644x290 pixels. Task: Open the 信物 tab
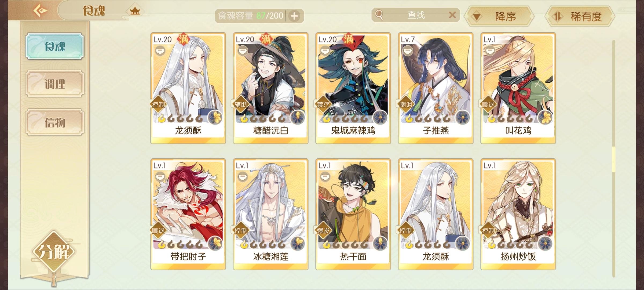click(55, 122)
